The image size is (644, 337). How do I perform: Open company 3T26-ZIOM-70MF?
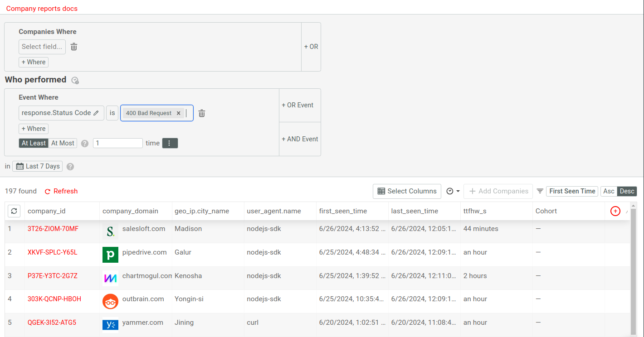click(x=53, y=229)
